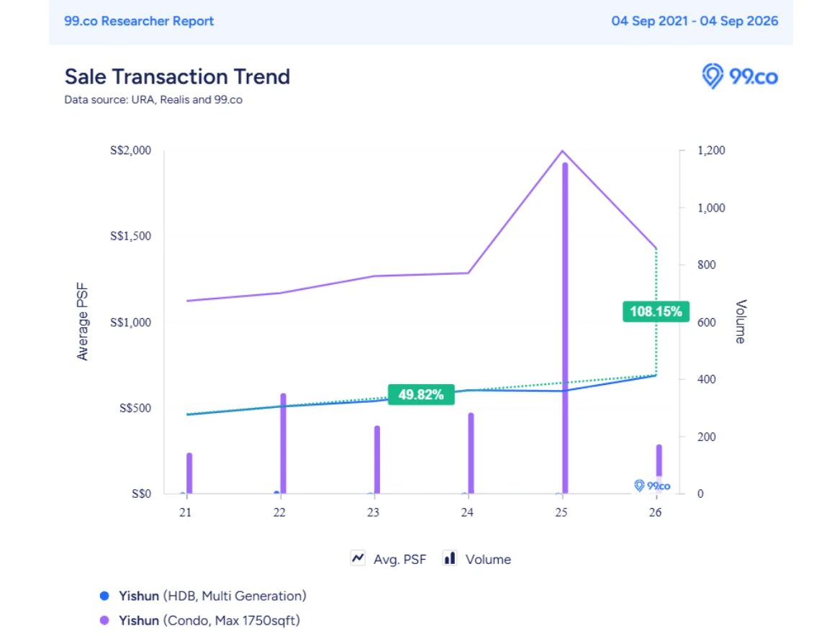Click the purple line peak at year 25
The width and height of the screenshot is (840, 641).
[x=562, y=151]
